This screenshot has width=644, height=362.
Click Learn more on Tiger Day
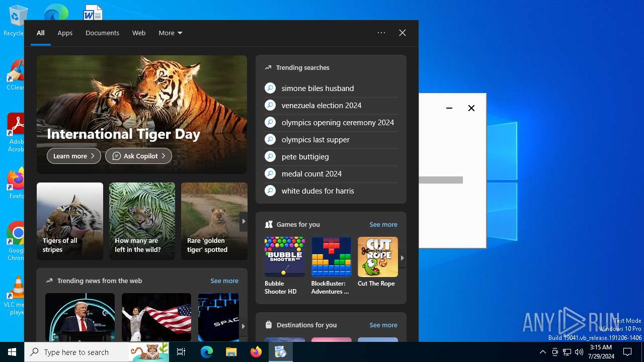(74, 156)
